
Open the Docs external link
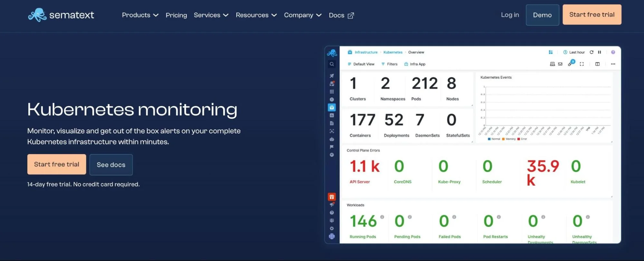pyautogui.click(x=341, y=15)
